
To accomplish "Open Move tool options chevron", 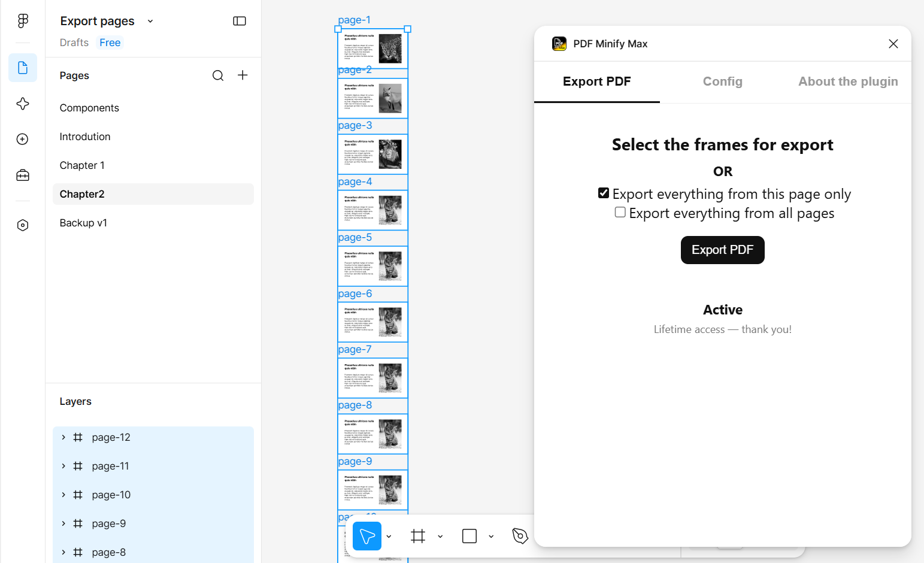I will tap(389, 537).
